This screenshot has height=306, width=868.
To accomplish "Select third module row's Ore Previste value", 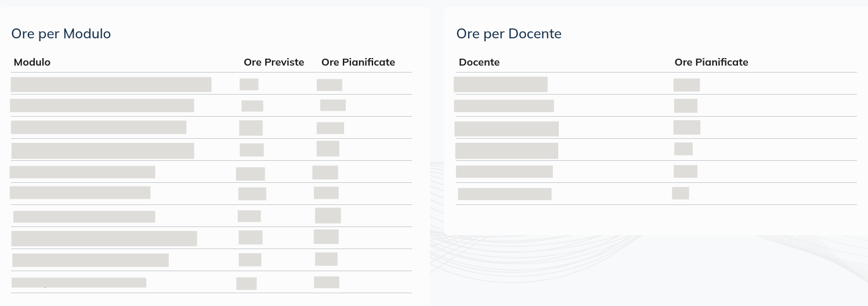I will 251,128.
